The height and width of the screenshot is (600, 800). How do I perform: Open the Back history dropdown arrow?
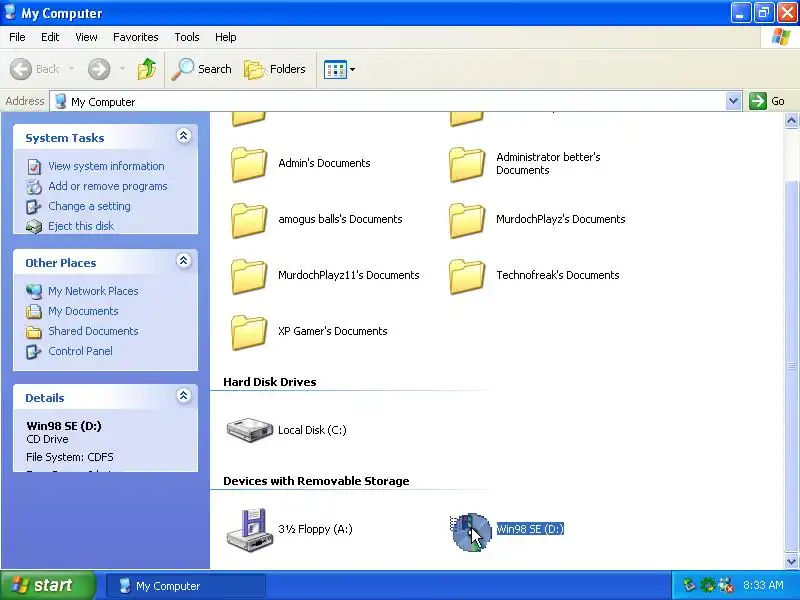coord(71,68)
